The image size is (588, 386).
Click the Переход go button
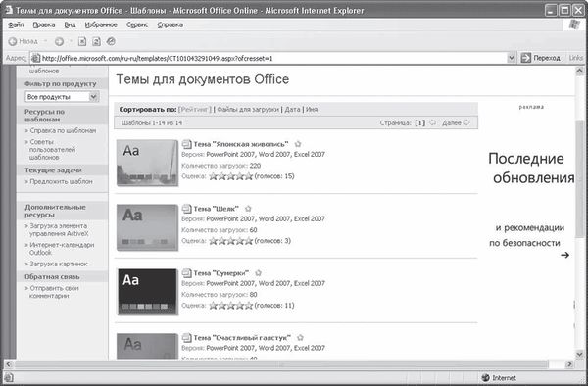[x=540, y=58]
